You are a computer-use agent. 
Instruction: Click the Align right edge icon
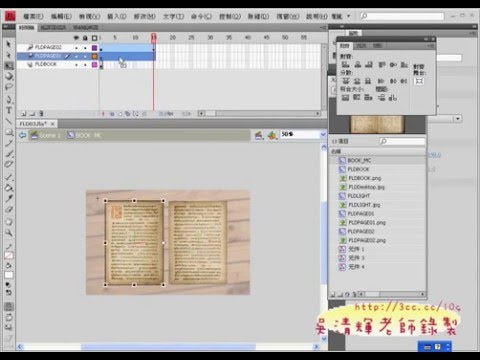tap(368, 64)
